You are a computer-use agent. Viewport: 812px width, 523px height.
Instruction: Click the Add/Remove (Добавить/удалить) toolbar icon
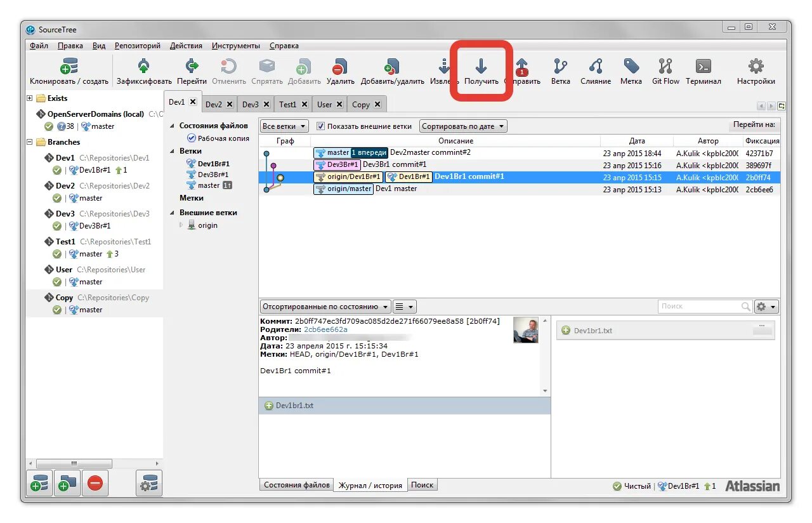[x=392, y=66]
